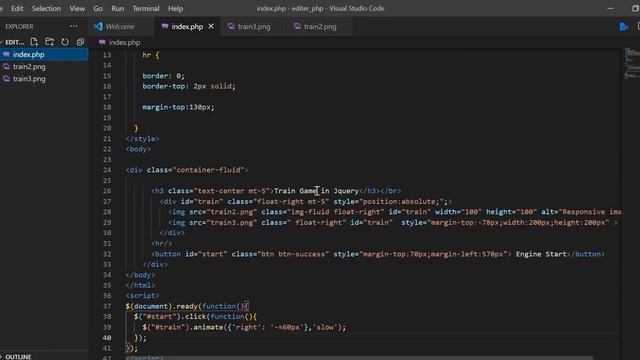This screenshot has height=360, width=640.
Task: Click the closing </body> tag
Action: point(140,275)
